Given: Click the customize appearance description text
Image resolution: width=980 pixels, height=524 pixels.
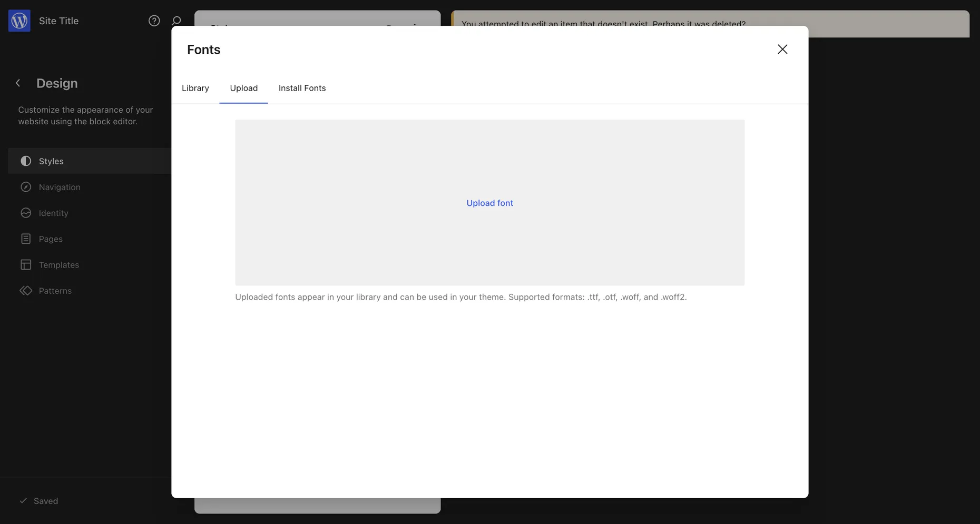Looking at the screenshot, I should 85,115.
